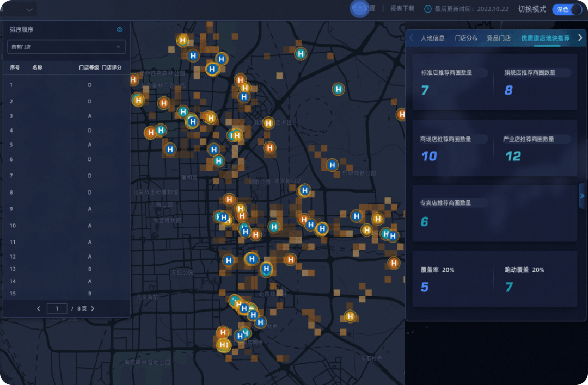Click the orange H marker near 北京南桥

pyautogui.click(x=223, y=332)
